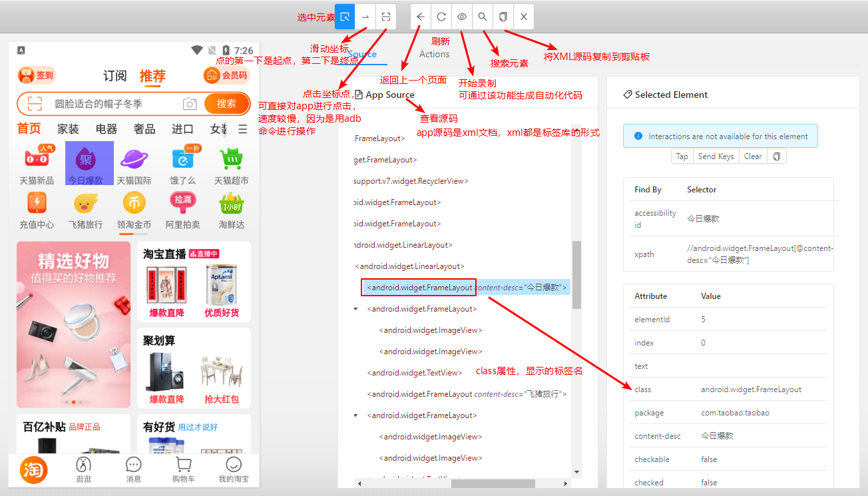Select the FrameLayout content-desc 飞猪旅行 node
Image resolution: width=868 pixels, height=496 pixels.
[466, 394]
